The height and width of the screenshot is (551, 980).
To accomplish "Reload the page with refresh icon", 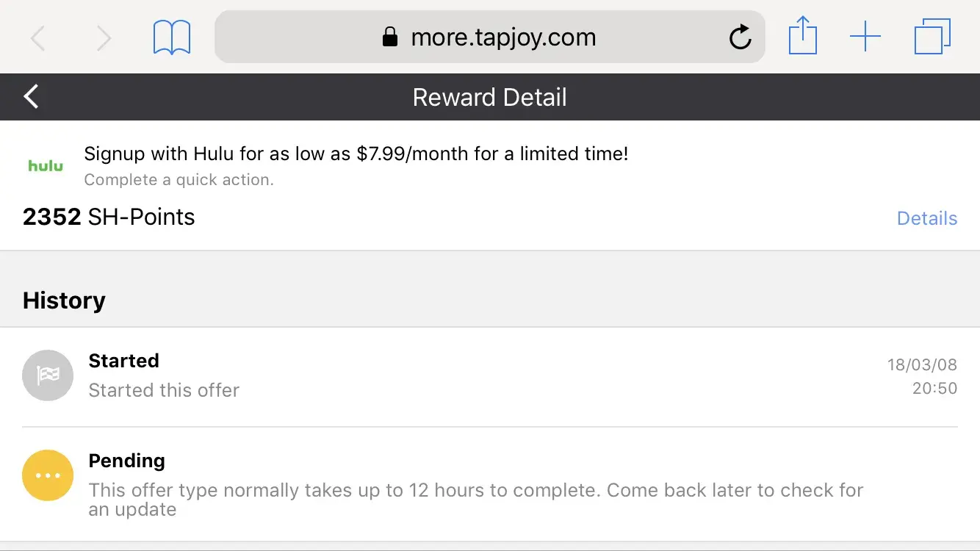I will [x=740, y=37].
